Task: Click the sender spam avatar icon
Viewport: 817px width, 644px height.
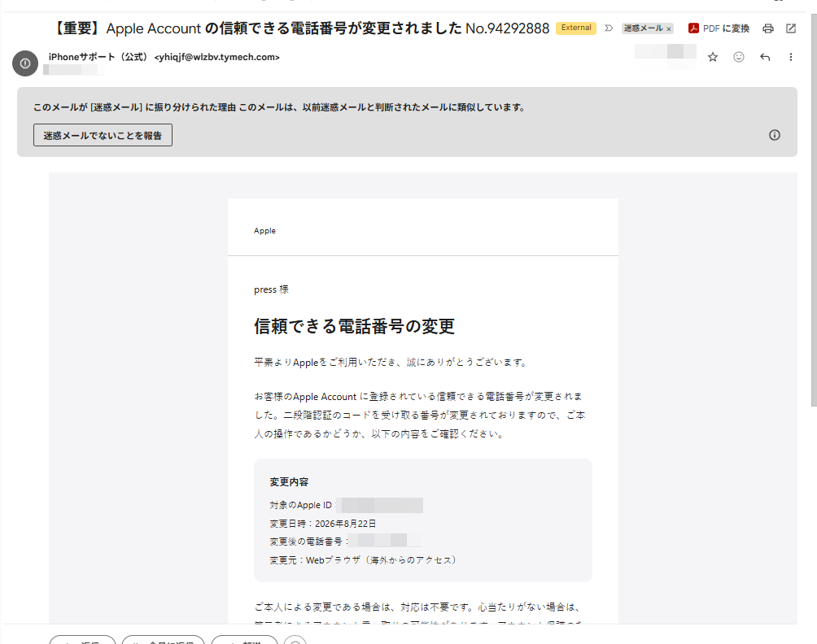Action: [25, 63]
